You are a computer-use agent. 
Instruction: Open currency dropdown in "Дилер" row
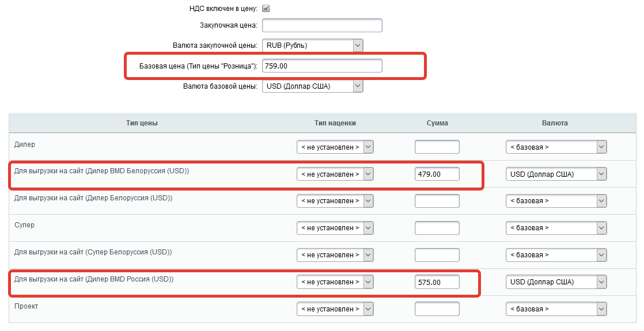tap(556, 147)
